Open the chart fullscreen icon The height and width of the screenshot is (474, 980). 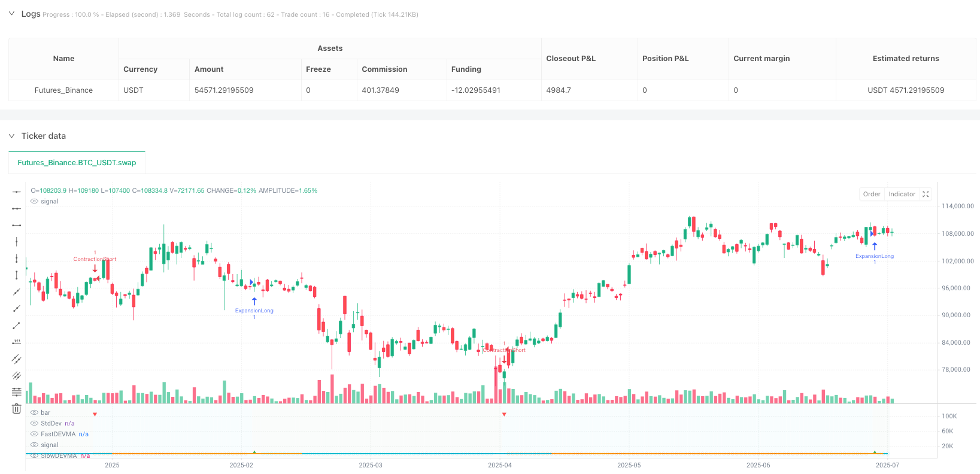pyautogui.click(x=926, y=194)
